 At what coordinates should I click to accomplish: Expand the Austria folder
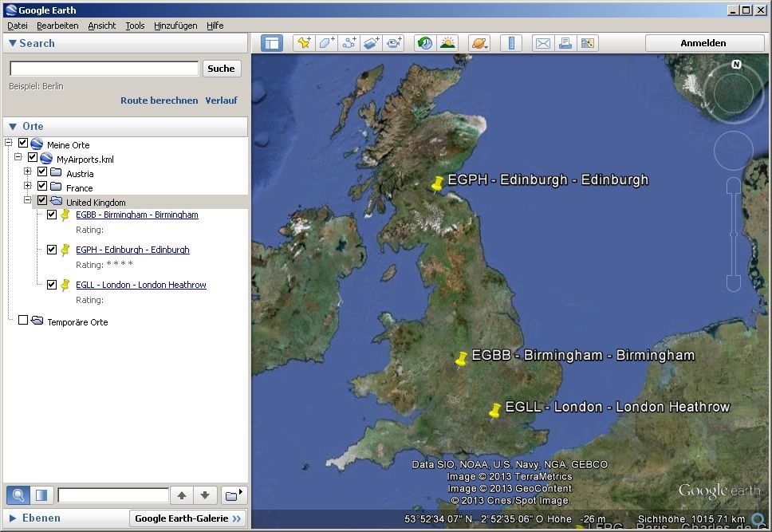(x=28, y=171)
